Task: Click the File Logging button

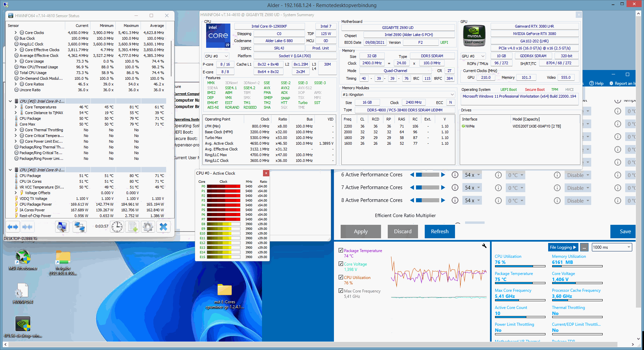Action: coord(563,247)
